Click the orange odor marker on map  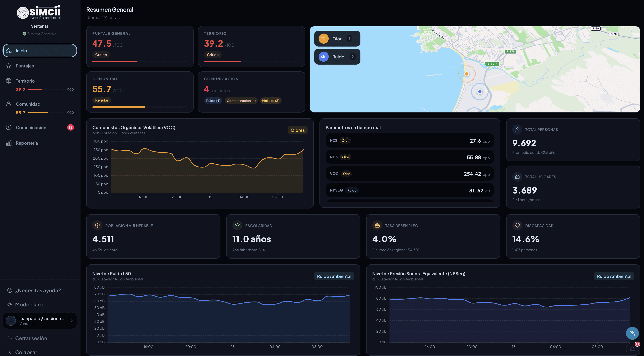[x=466, y=74]
